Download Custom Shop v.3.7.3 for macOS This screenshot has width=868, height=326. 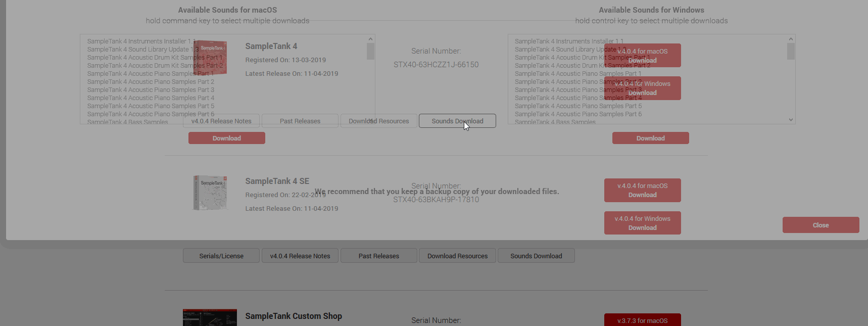tap(642, 320)
